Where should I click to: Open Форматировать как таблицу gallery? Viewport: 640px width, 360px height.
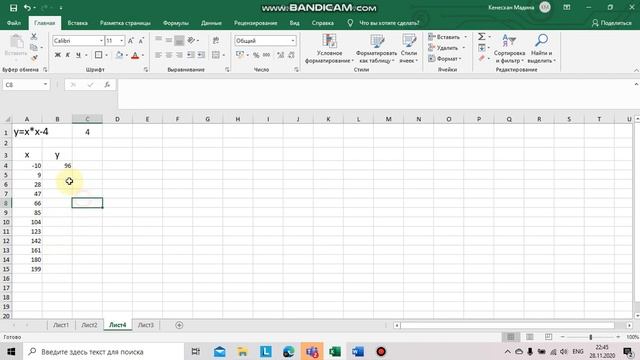pyautogui.click(x=376, y=48)
